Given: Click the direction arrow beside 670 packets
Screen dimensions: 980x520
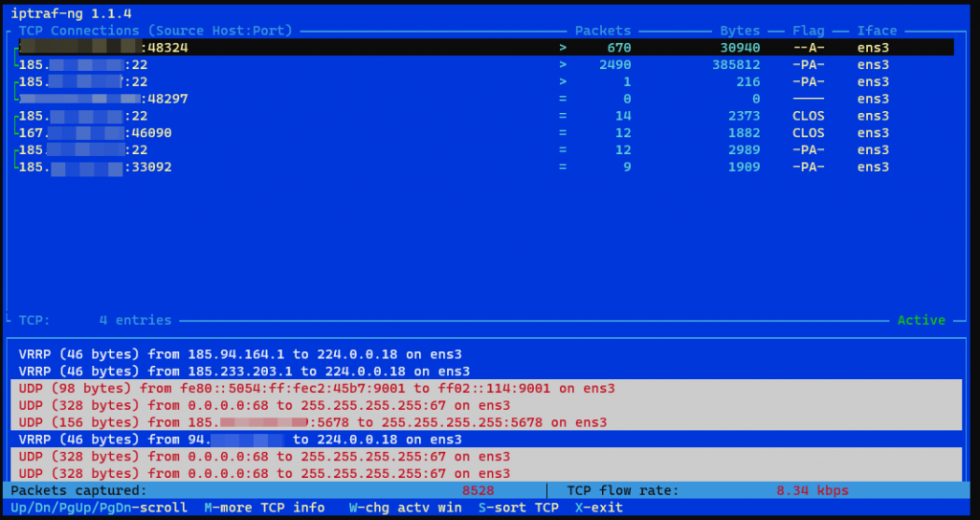Looking at the screenshot, I should [564, 48].
